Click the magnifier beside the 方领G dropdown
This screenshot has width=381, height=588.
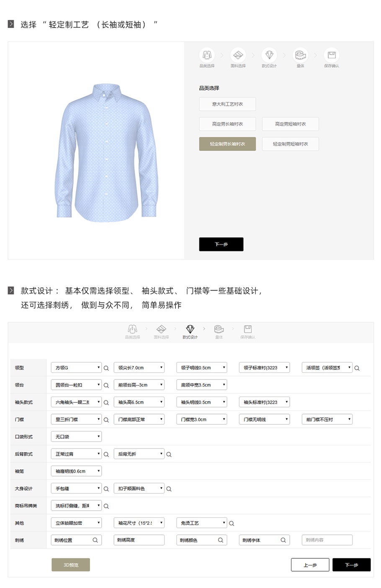[x=106, y=368]
